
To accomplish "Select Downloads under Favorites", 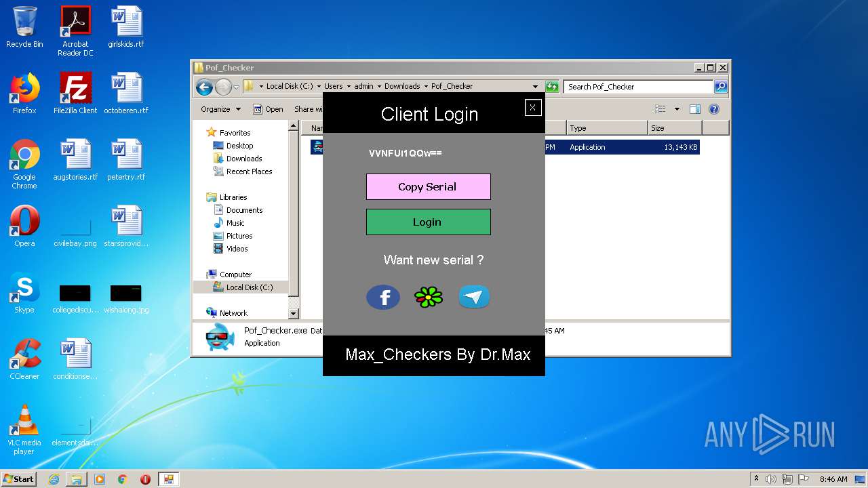I will pyautogui.click(x=238, y=159).
